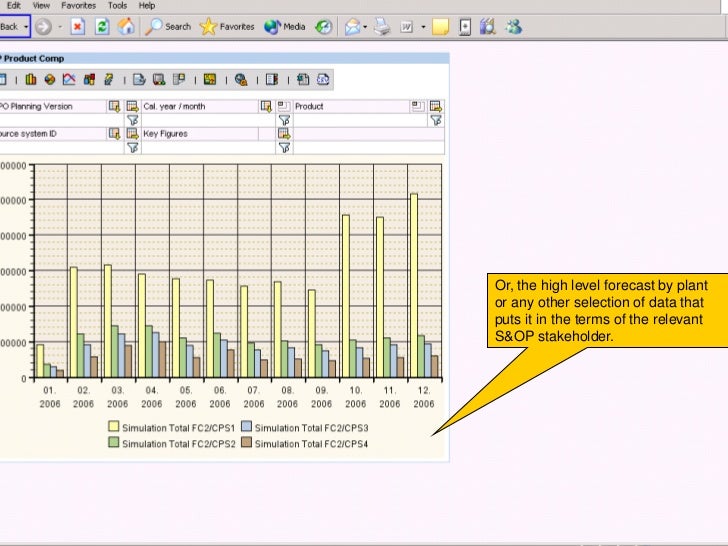The image size is (728, 546).
Task: Click the yellow note Discuss icon
Action: coord(440,26)
